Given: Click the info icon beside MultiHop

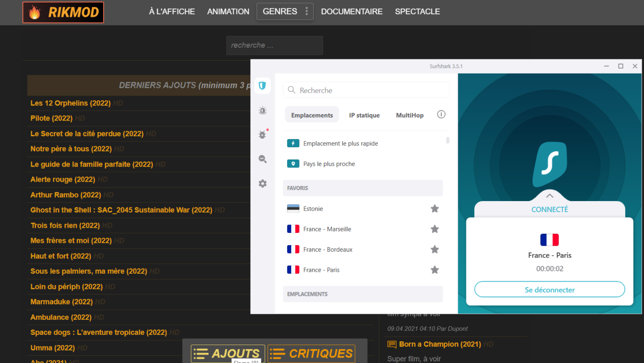Looking at the screenshot, I should (441, 115).
